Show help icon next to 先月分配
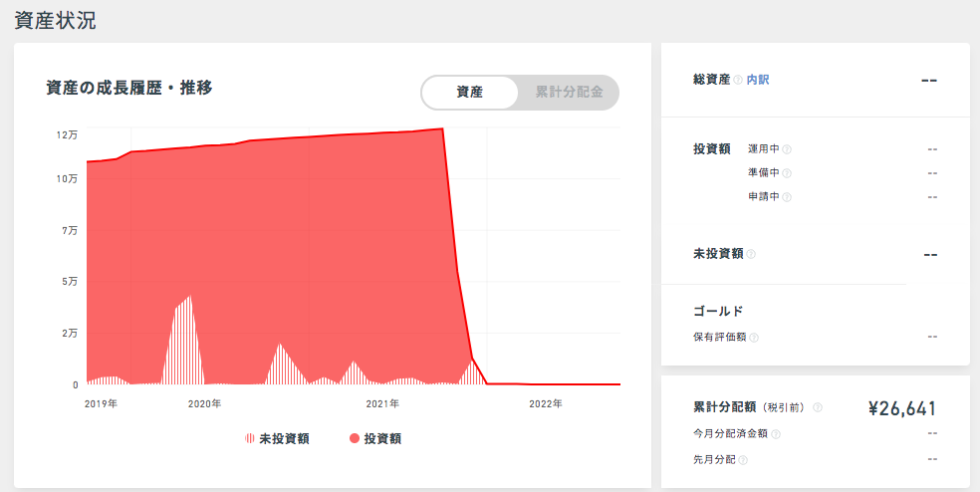 (x=743, y=460)
